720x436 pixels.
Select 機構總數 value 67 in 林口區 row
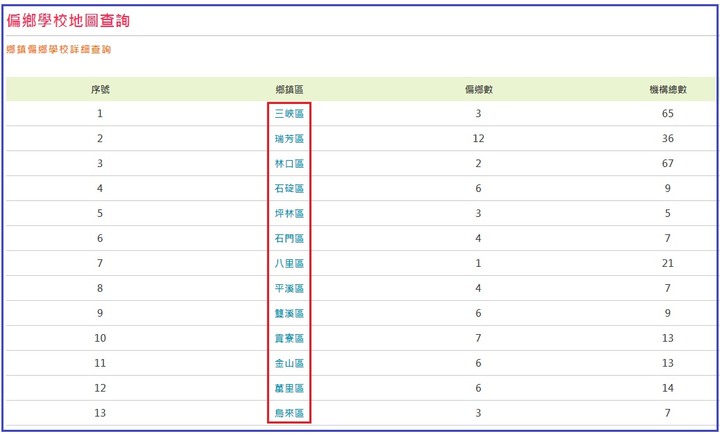[668, 163]
